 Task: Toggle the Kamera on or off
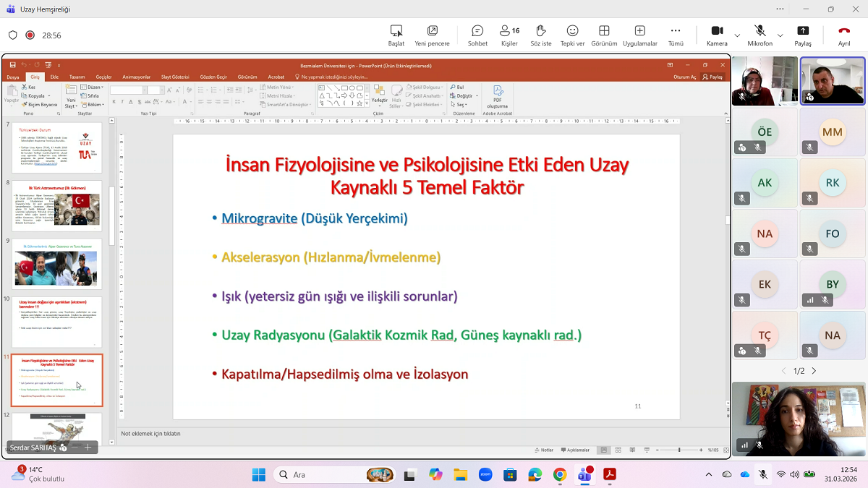717,35
